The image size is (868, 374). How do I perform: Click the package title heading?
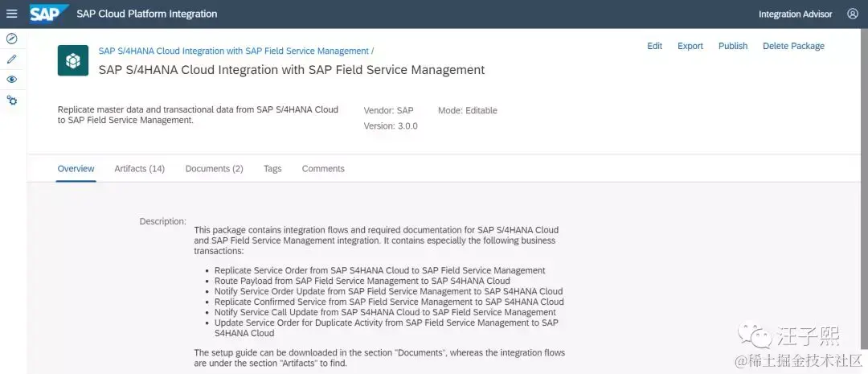pos(291,70)
